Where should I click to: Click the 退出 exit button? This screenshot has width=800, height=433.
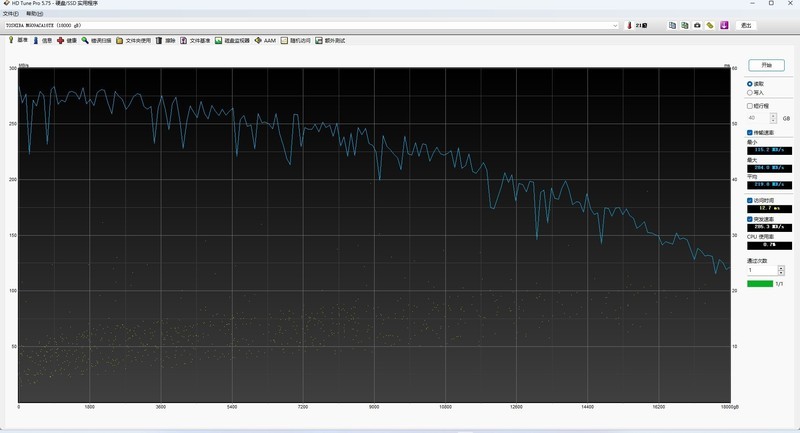point(745,25)
